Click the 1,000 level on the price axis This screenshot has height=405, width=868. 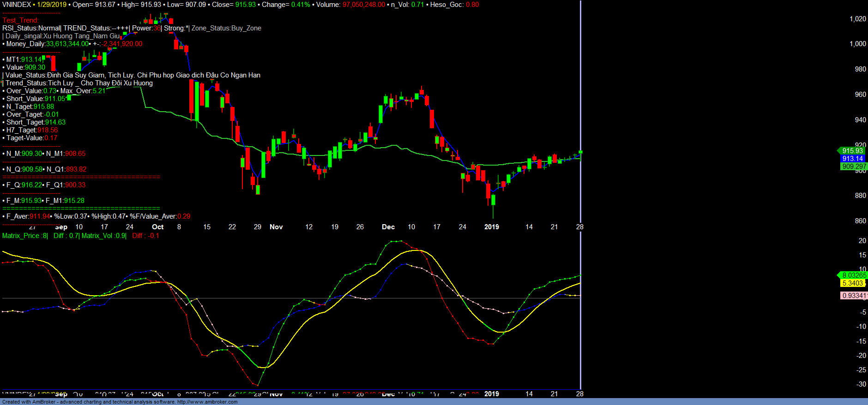click(858, 44)
